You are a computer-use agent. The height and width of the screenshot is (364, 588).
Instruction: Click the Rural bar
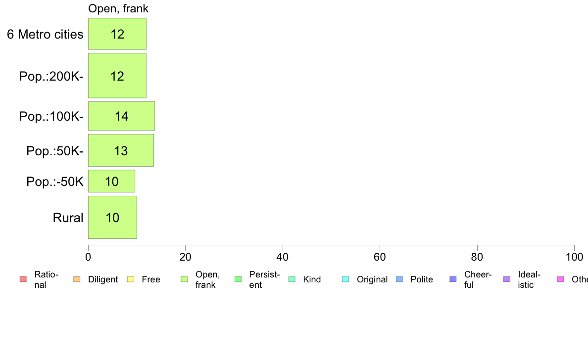112,218
